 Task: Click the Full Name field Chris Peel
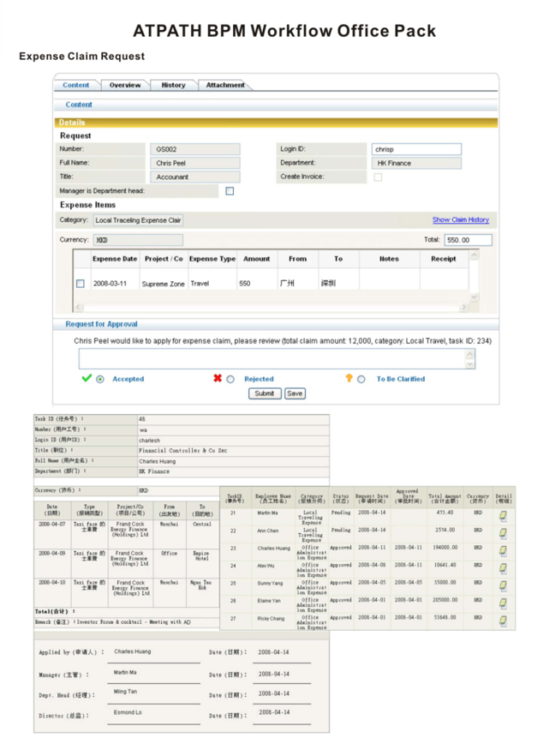194,163
